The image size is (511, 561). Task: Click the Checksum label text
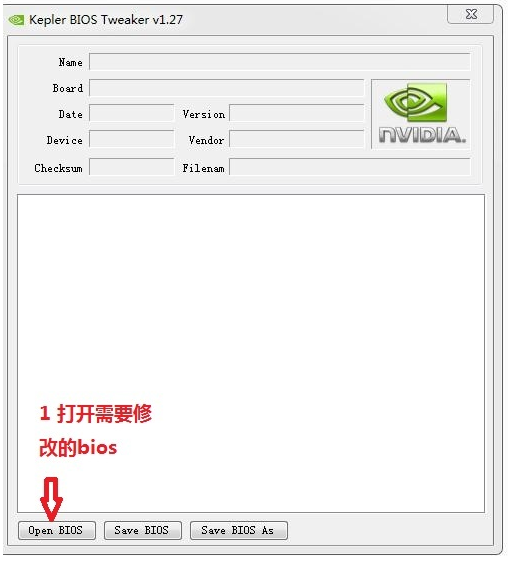[58, 168]
